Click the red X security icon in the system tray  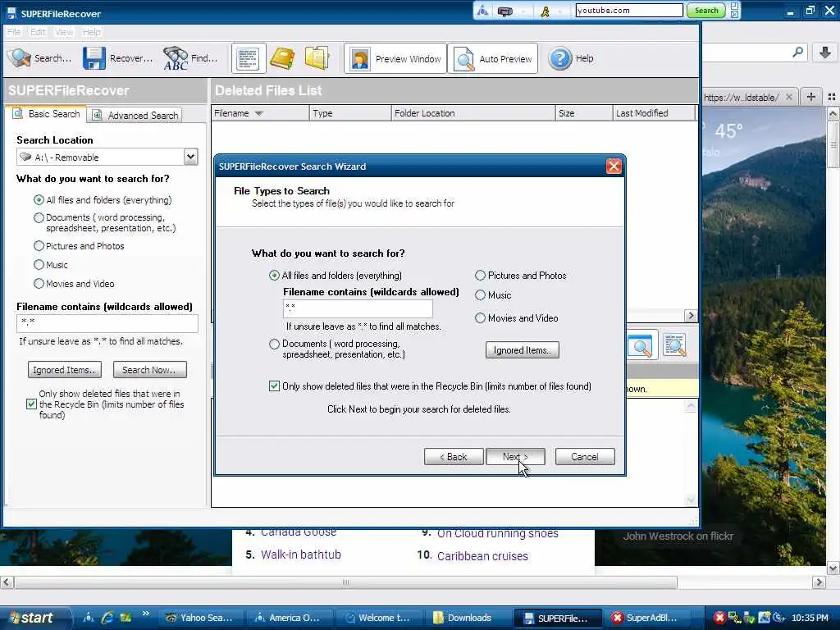[x=719, y=617]
